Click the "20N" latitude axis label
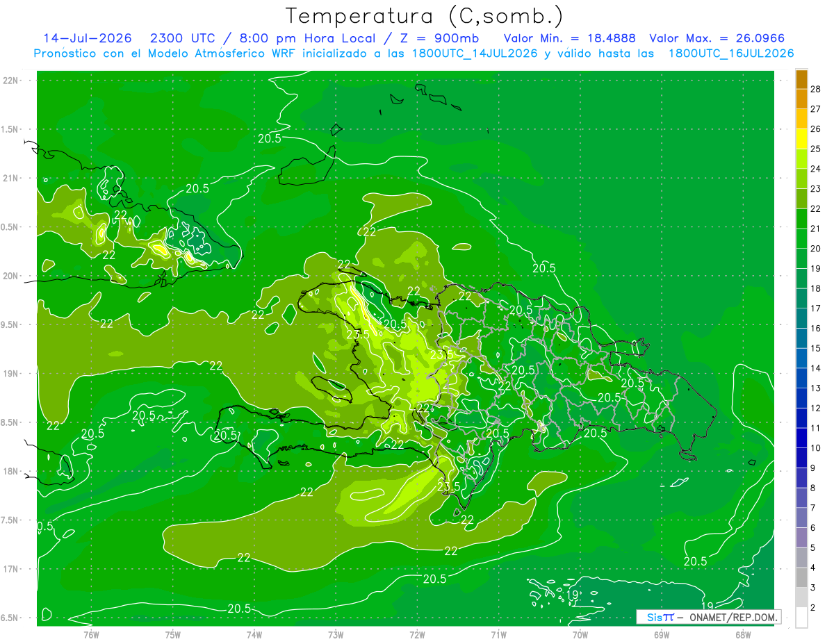834x644 pixels. pyautogui.click(x=10, y=276)
